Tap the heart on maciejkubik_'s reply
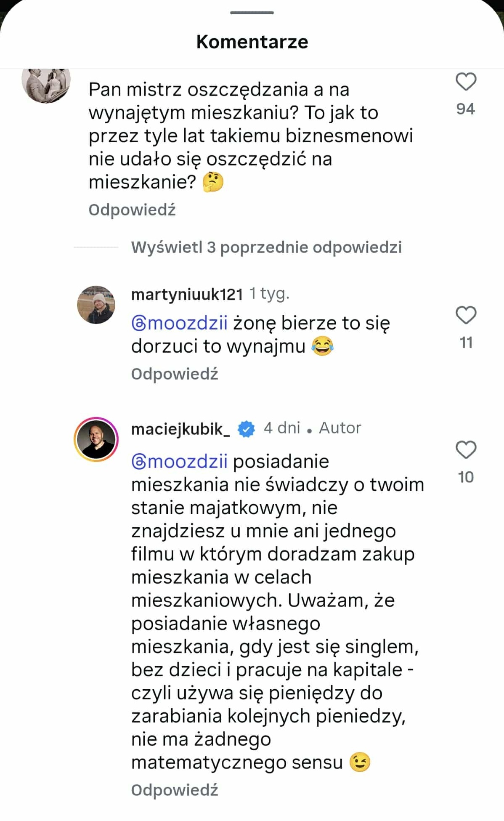This screenshot has height=821, width=504. [x=466, y=450]
